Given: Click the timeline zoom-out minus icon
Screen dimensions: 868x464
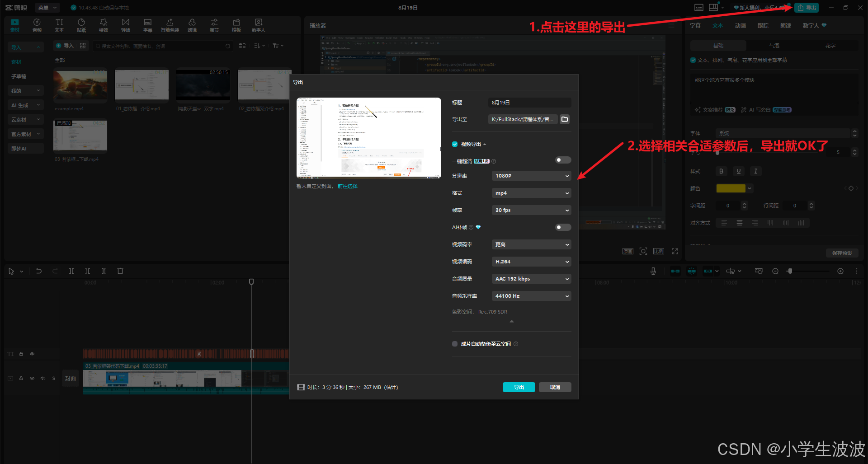Looking at the screenshot, I should coord(775,271).
